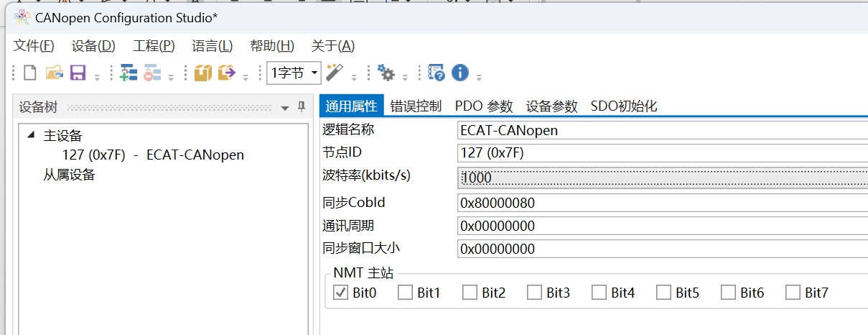Switch to the PDO 参数 tab
868x335 pixels.
click(x=484, y=106)
